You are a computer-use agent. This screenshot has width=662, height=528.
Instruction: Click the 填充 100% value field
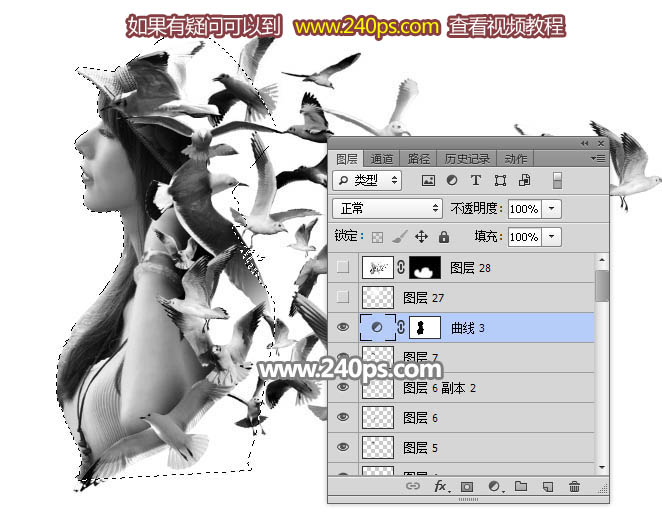pos(524,237)
